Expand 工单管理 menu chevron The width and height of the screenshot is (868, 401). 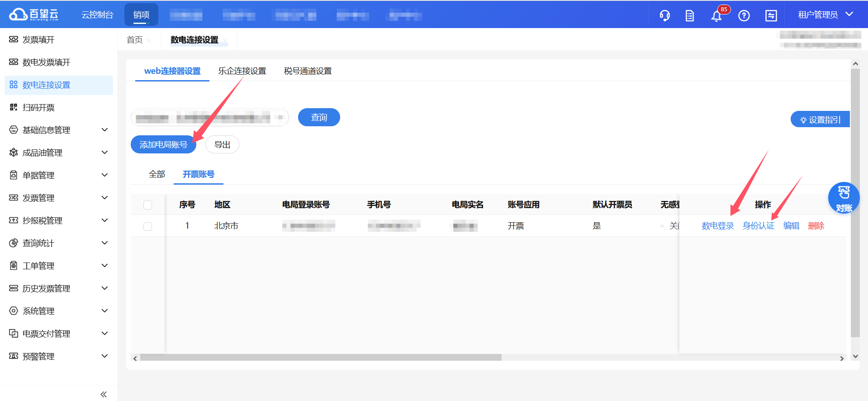[104, 266]
